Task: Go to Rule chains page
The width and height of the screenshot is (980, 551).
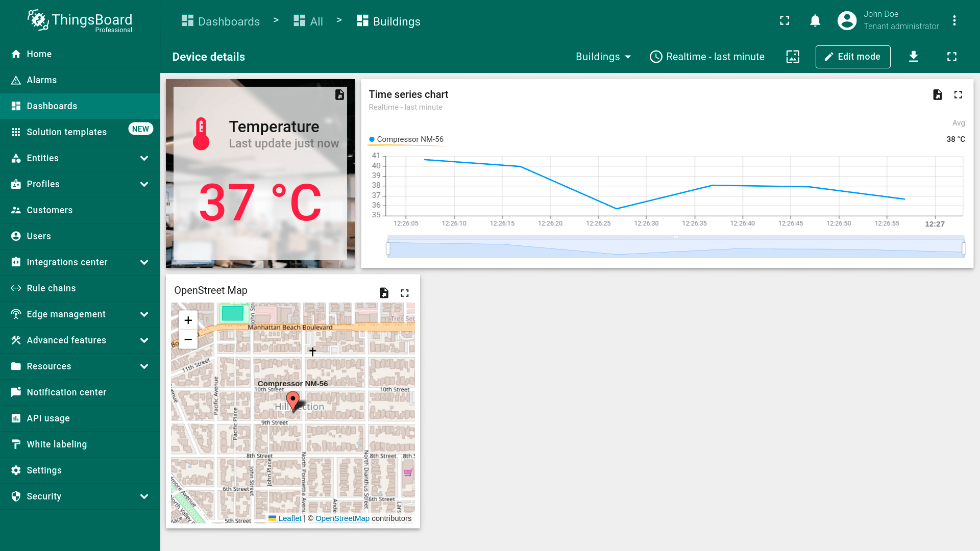Action: (x=51, y=288)
